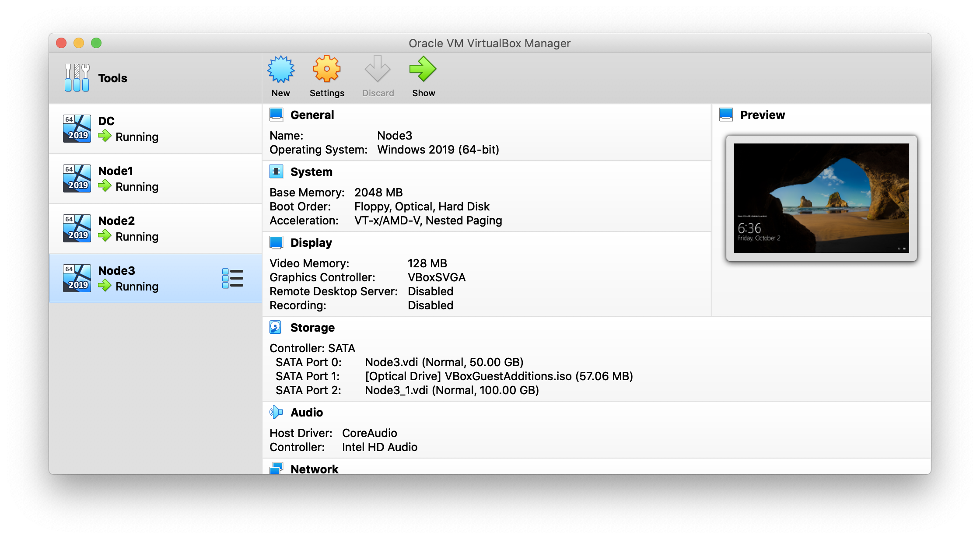Click the Audio speaker icon

[276, 412]
